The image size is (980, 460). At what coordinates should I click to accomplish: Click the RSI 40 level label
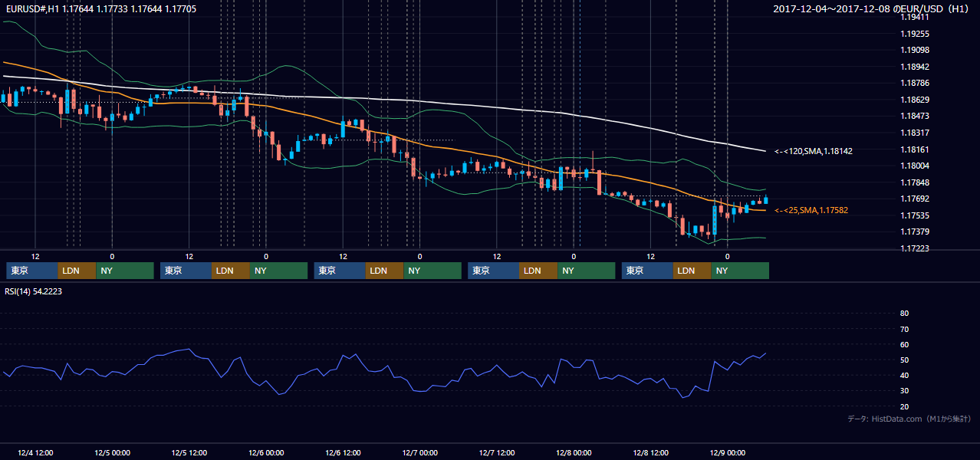904,375
